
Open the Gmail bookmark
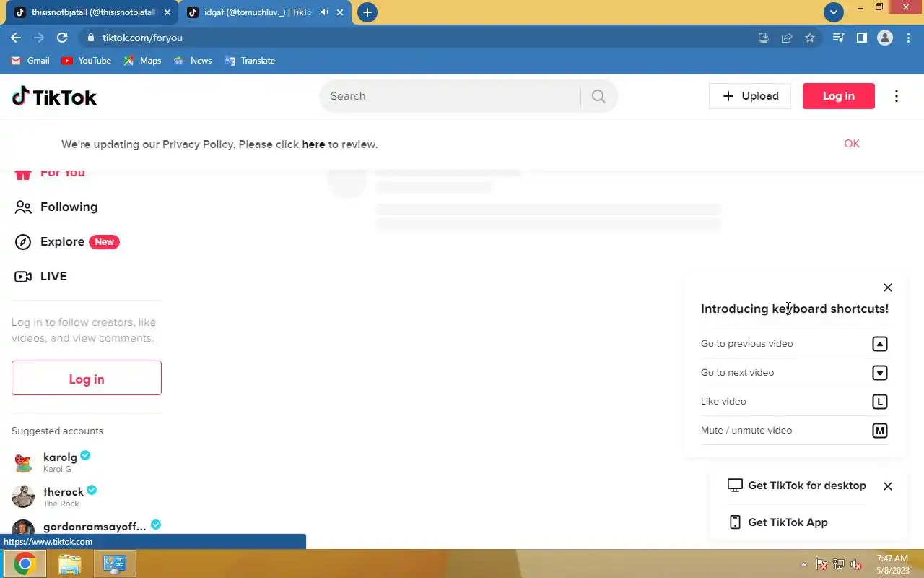pos(30,61)
